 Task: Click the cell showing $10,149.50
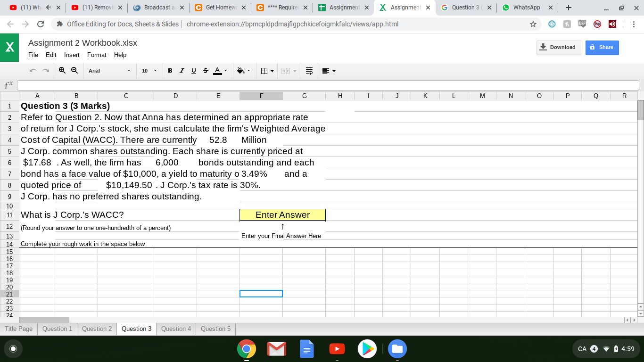coord(126,185)
